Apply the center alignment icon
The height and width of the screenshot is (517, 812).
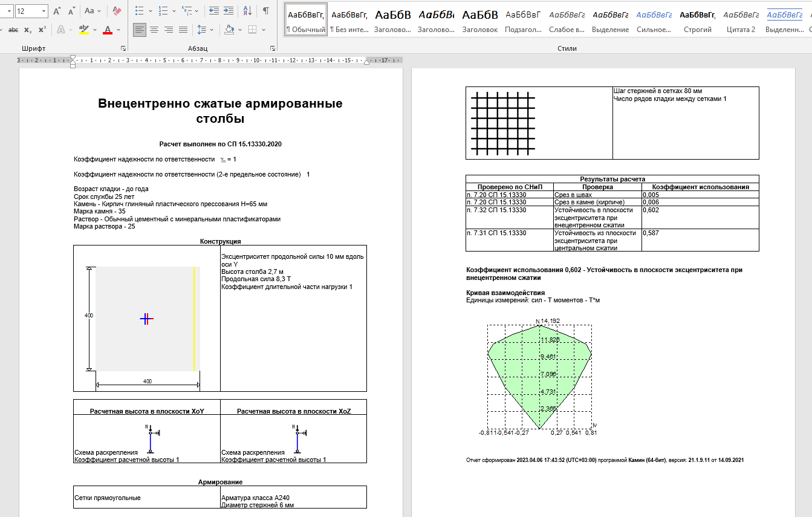(x=154, y=29)
